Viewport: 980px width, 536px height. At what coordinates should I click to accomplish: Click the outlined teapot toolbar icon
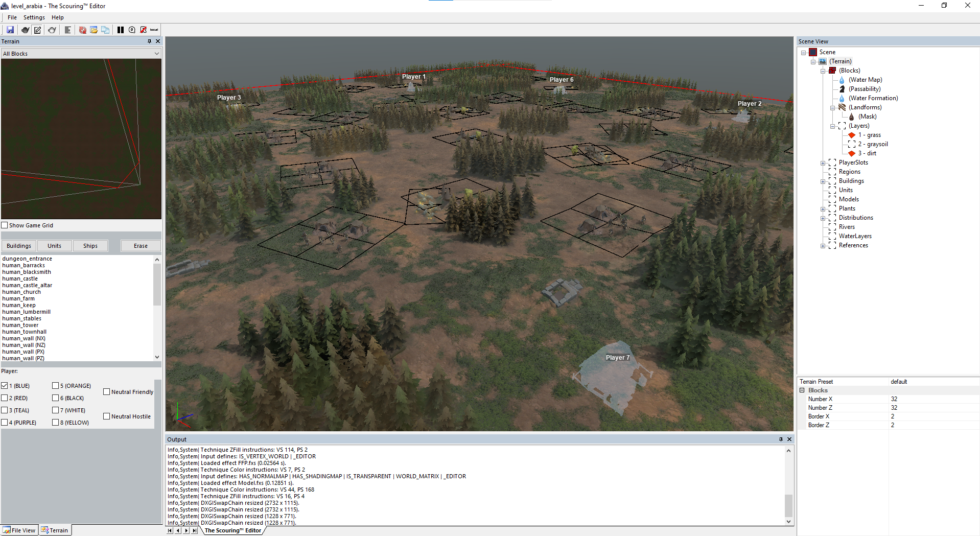(52, 30)
